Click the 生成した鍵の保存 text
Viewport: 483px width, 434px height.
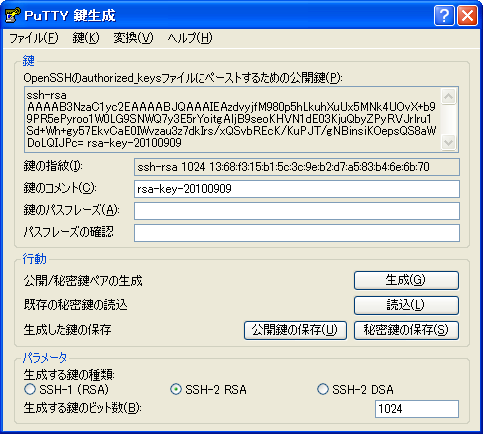[x=67, y=330]
